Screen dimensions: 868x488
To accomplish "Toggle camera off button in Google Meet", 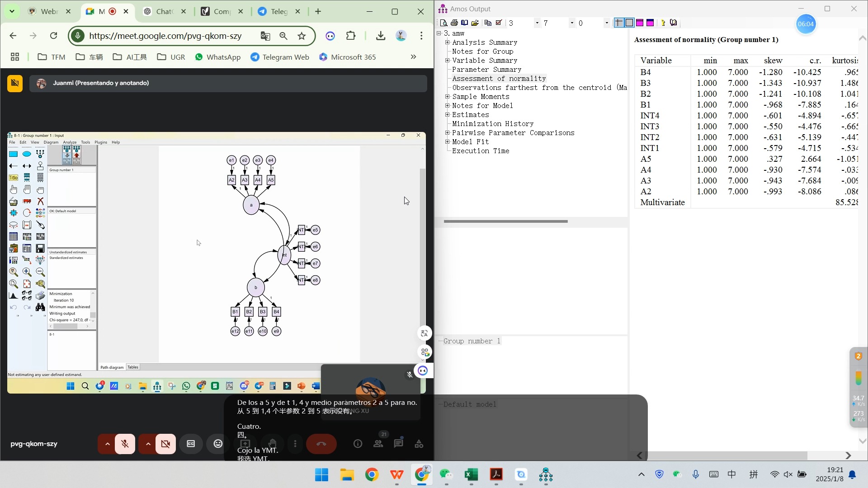I will 165,444.
